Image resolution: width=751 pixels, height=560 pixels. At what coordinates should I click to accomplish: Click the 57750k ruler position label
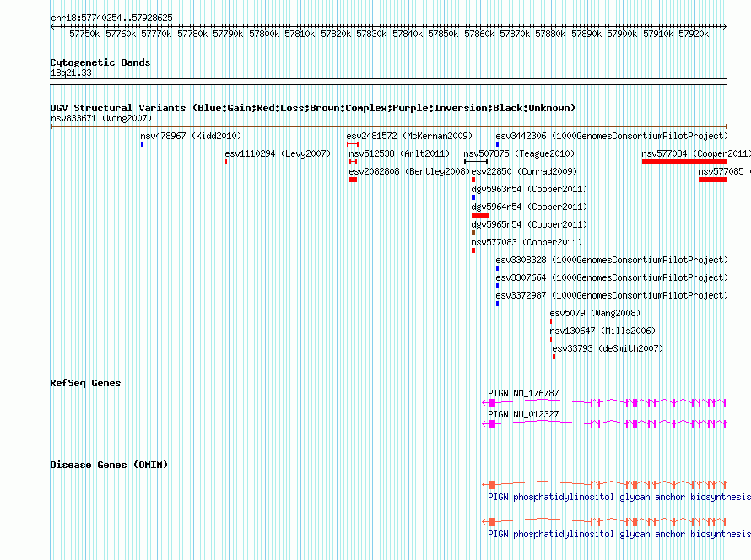pyautogui.click(x=84, y=34)
